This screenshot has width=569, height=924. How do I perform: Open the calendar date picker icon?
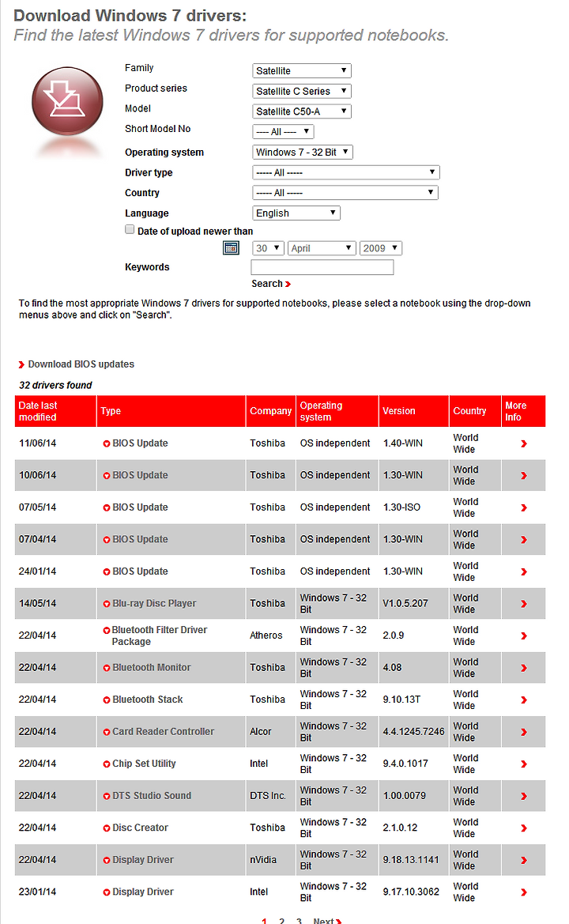tap(231, 248)
